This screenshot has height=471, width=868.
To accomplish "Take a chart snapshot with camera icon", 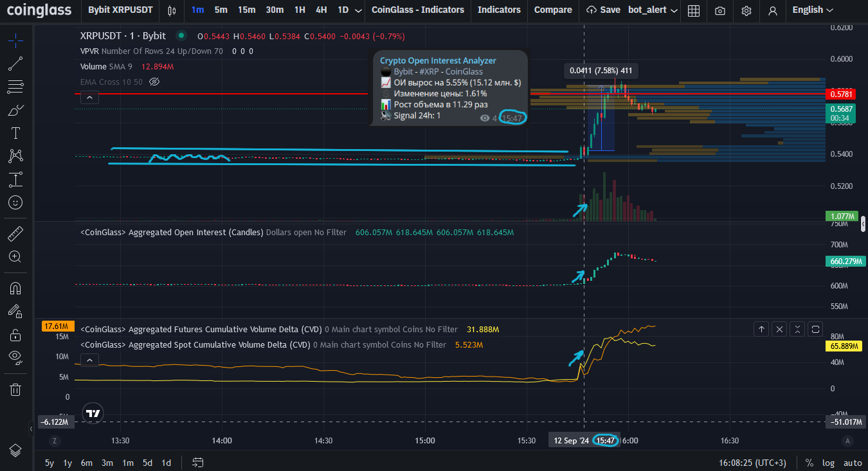I will coord(720,10).
